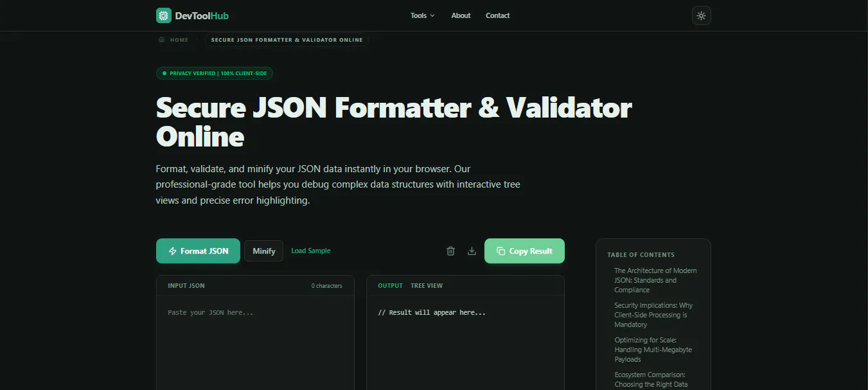Select the Secure JSON Formatter breadcrumb chip

click(x=287, y=40)
